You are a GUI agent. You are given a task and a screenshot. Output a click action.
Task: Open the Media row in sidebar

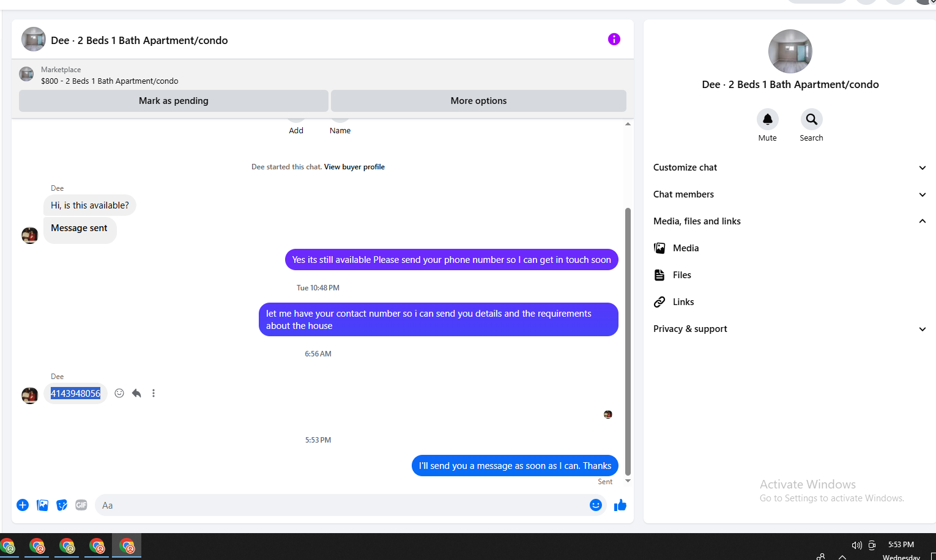click(789, 248)
